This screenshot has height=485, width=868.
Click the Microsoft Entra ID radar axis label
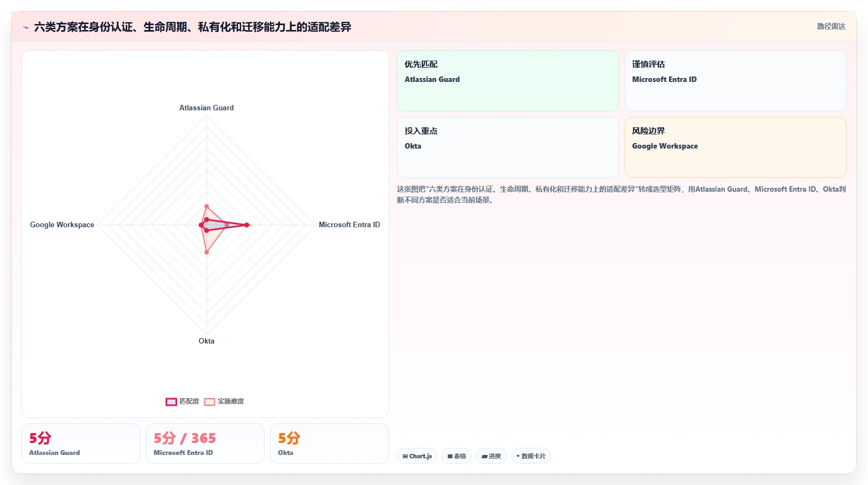coord(349,224)
